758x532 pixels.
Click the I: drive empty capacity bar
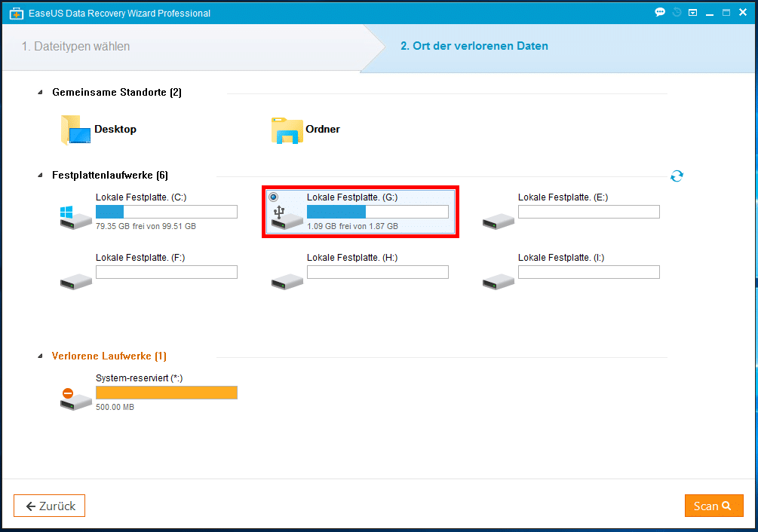589,272
